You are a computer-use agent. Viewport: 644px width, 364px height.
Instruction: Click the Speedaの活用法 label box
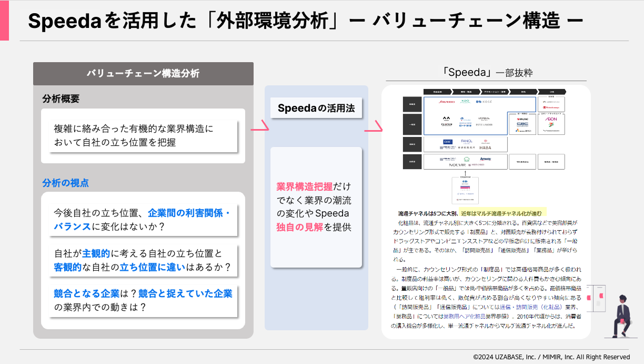316,109
